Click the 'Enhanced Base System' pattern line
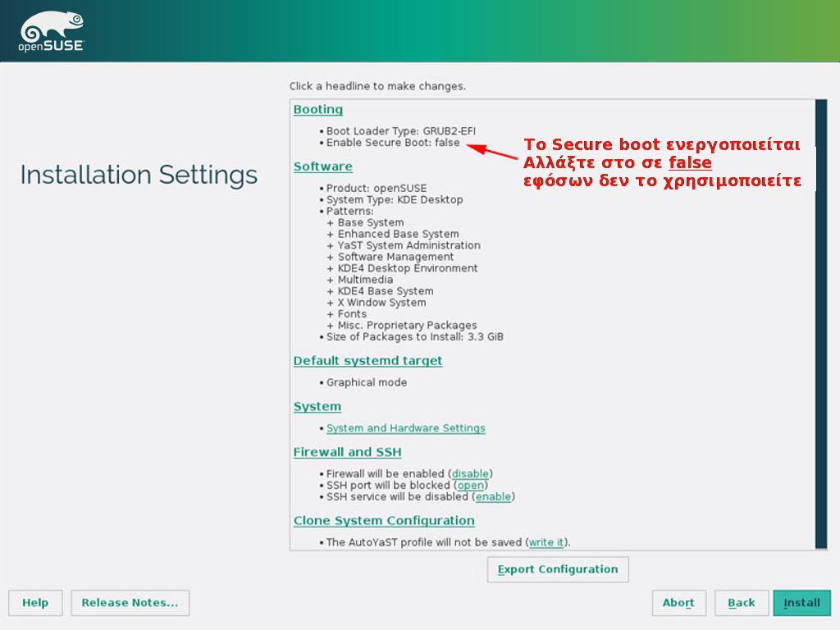The width and height of the screenshot is (840, 630). click(398, 234)
